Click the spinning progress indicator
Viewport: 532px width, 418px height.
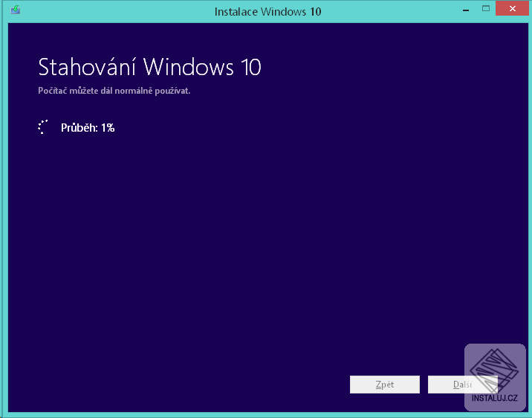click(43, 127)
